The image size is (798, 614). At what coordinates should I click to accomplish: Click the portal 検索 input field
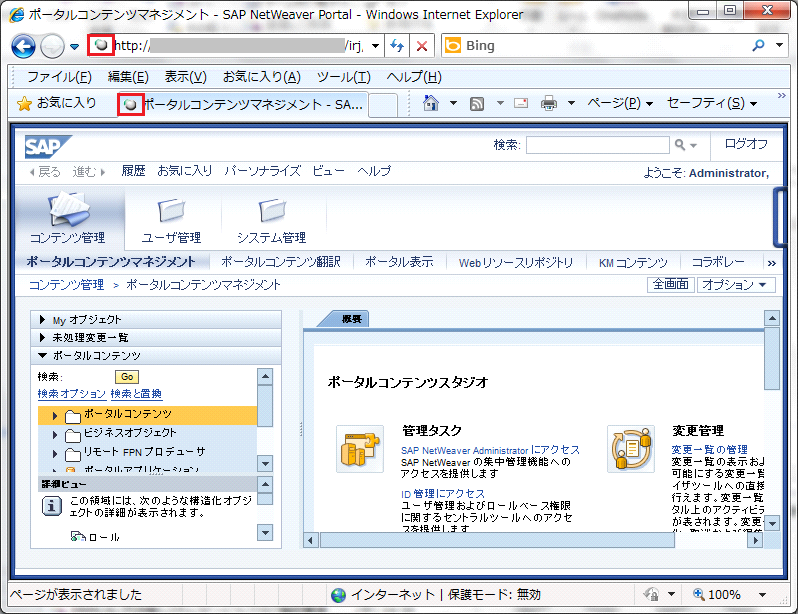click(597, 145)
